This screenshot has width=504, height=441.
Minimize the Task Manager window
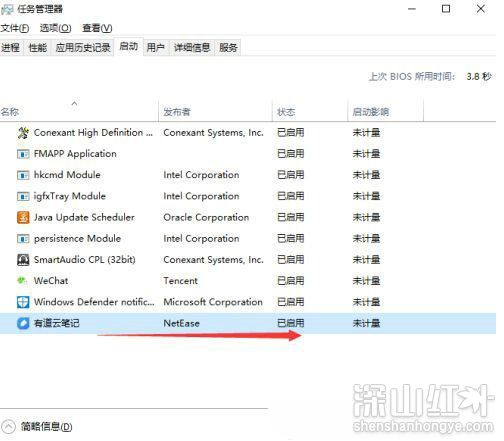(412, 9)
